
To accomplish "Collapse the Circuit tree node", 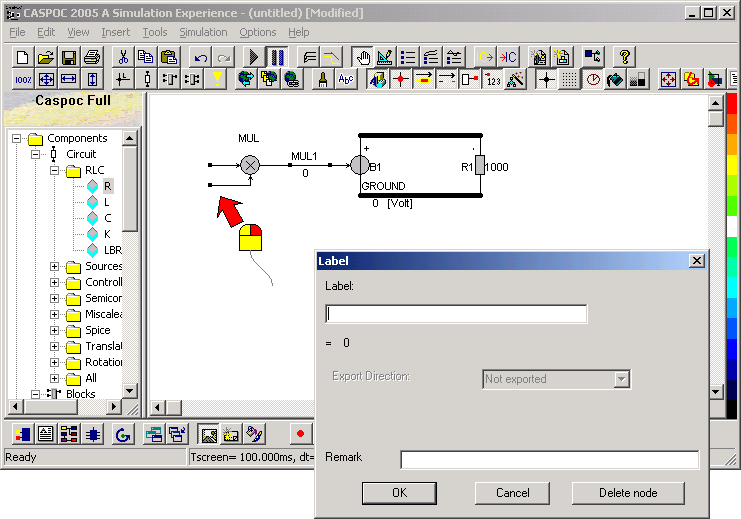I will (x=35, y=155).
